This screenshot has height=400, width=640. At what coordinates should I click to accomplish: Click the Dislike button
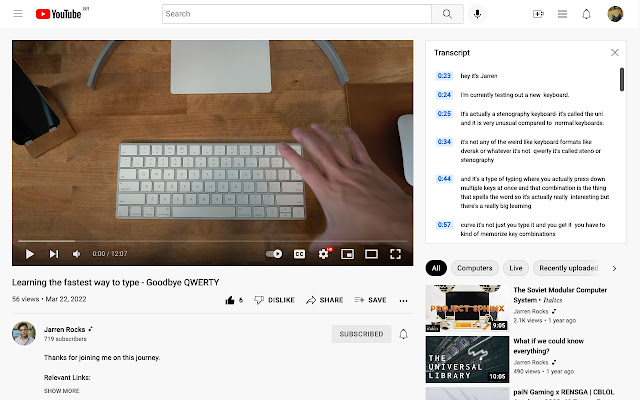[x=274, y=300]
